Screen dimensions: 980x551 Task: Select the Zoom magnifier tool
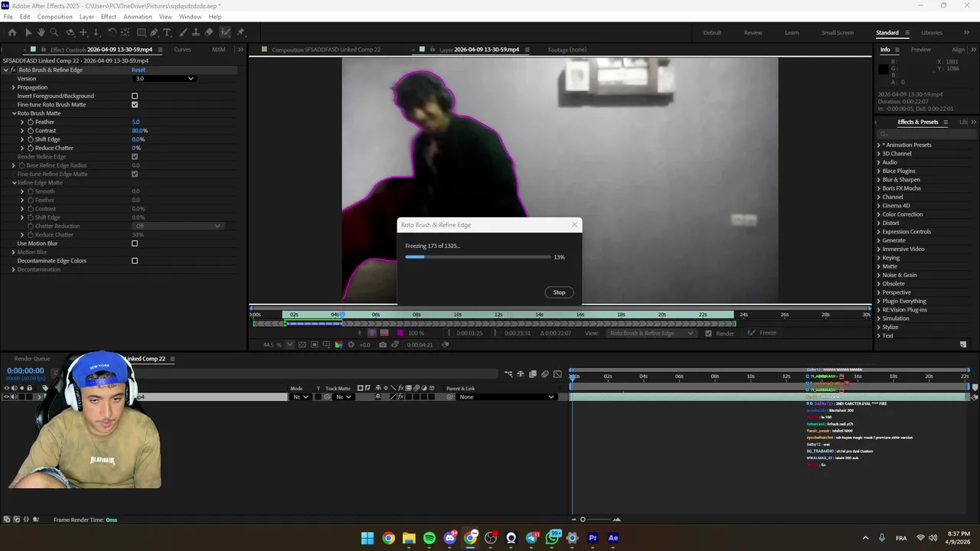(x=54, y=32)
